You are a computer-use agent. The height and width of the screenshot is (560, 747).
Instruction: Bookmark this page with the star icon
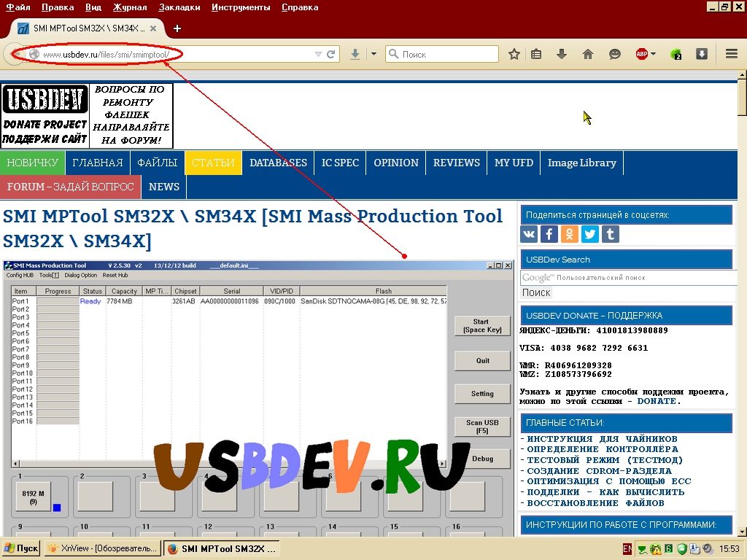[x=514, y=54]
